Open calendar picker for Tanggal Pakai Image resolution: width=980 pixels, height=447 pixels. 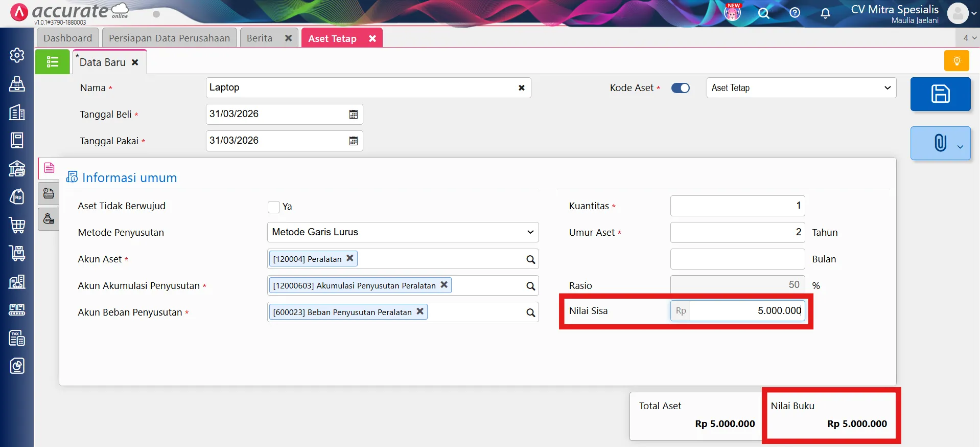click(x=353, y=141)
